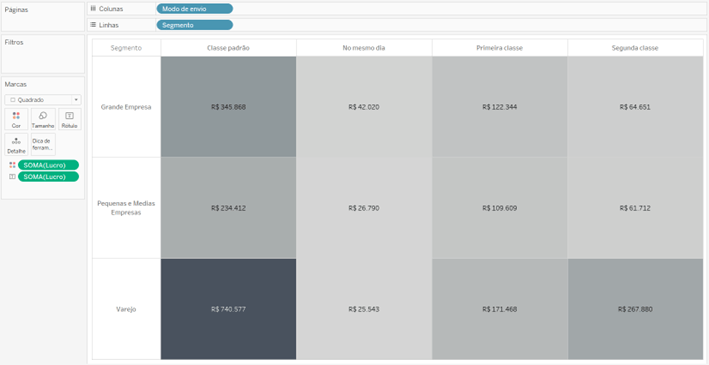The width and height of the screenshot is (709, 365).
Task: Select the R$ 26.790 cell
Action: (x=364, y=208)
